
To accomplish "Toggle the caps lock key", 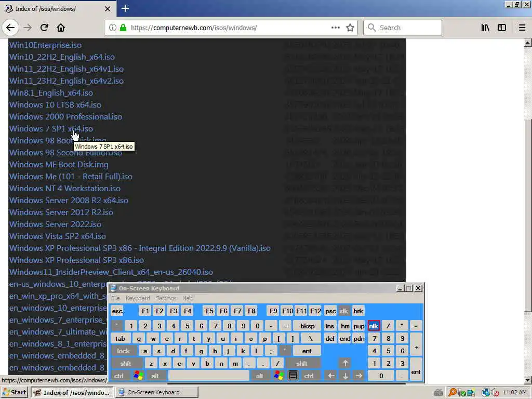I will pyautogui.click(x=124, y=351).
